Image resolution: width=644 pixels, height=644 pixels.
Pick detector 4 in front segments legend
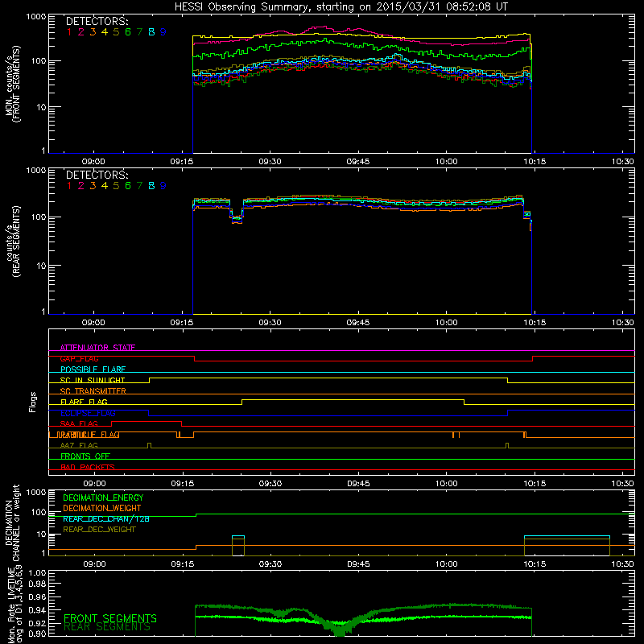click(105, 32)
